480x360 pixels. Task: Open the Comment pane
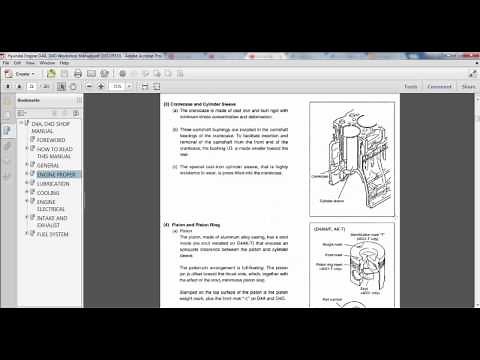tap(439, 86)
